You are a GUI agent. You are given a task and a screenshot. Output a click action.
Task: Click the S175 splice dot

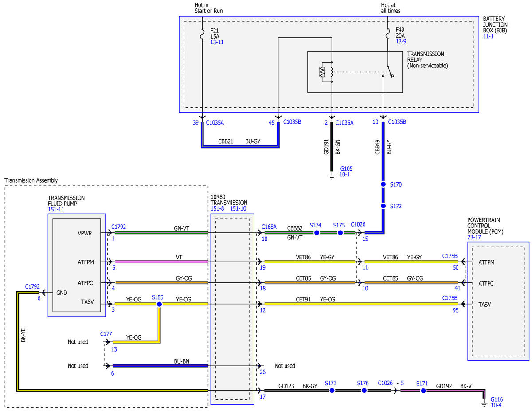[x=340, y=233]
